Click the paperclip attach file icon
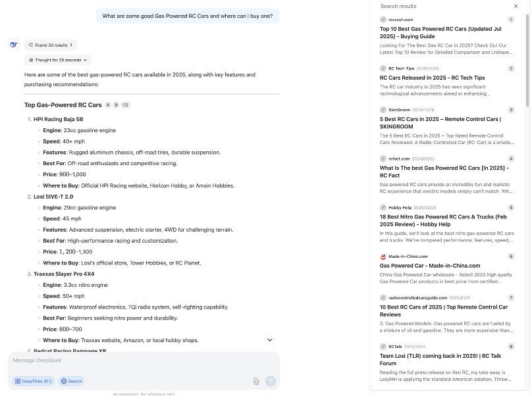The height and width of the screenshot is (396, 532). pos(256,381)
